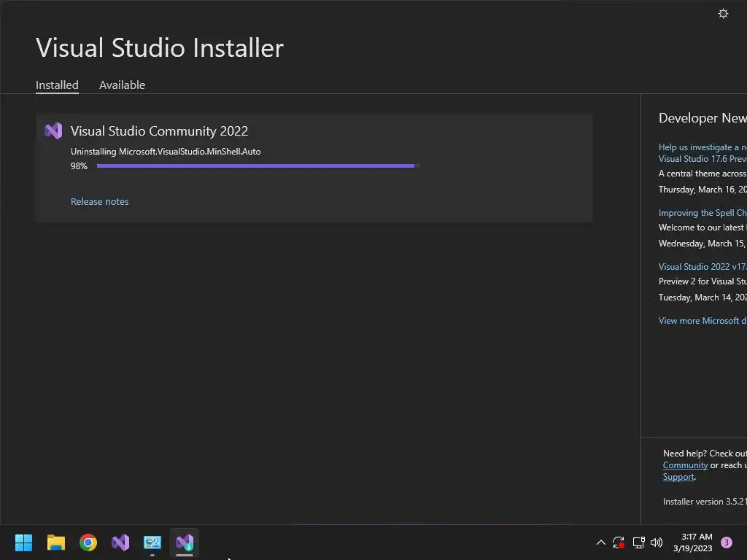Click the 98% progress value
The image size is (747, 560).
(x=79, y=166)
